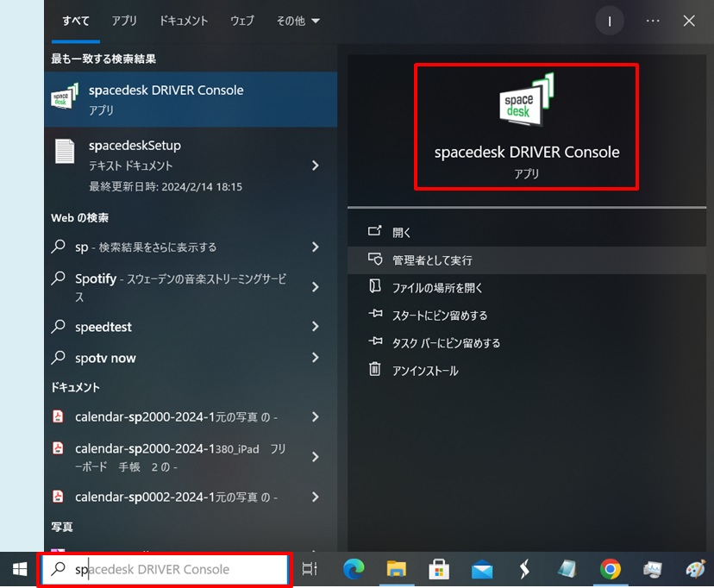This screenshot has height=588, width=714.
Task: Select the speedtest web search suggestion
Action: tap(191, 326)
